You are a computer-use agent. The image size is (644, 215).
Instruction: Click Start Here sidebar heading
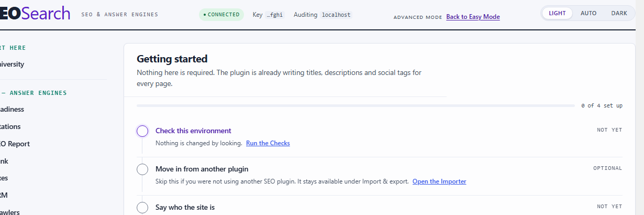click(13, 48)
